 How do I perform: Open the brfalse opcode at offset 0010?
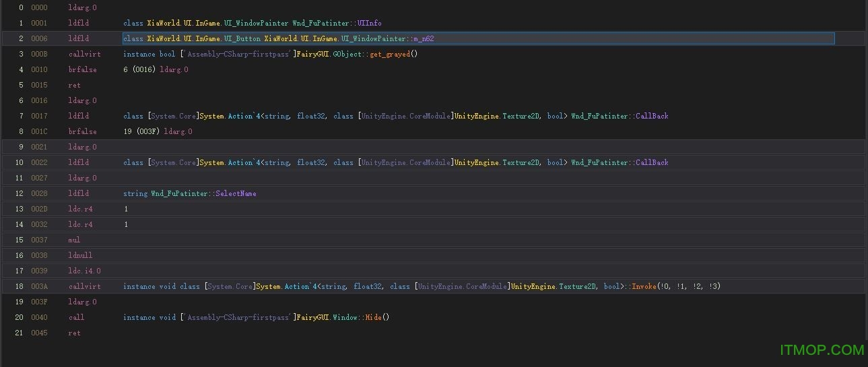click(x=82, y=69)
